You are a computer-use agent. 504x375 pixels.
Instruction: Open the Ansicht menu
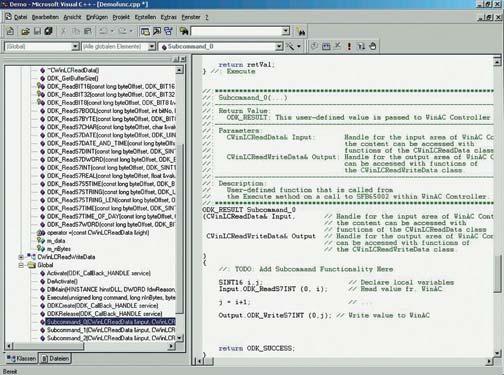[x=72, y=17]
